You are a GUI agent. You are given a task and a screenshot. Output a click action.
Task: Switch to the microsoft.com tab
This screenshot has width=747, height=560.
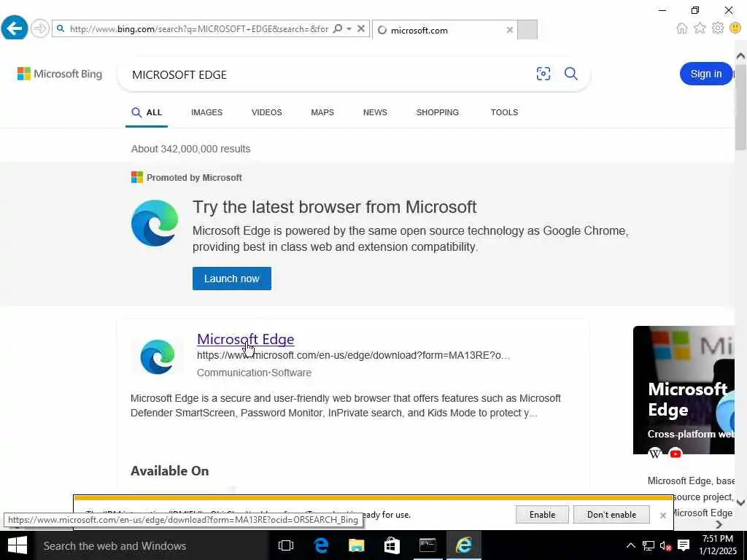(x=441, y=30)
